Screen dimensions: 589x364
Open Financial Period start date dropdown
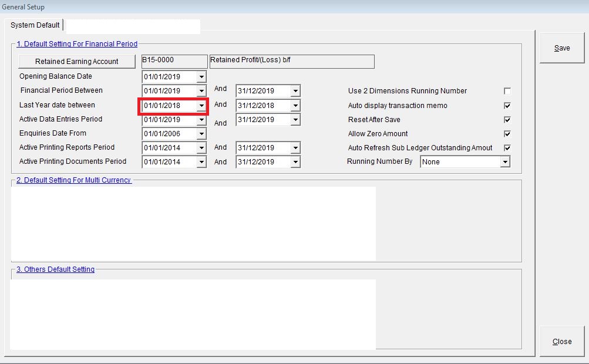click(x=201, y=91)
